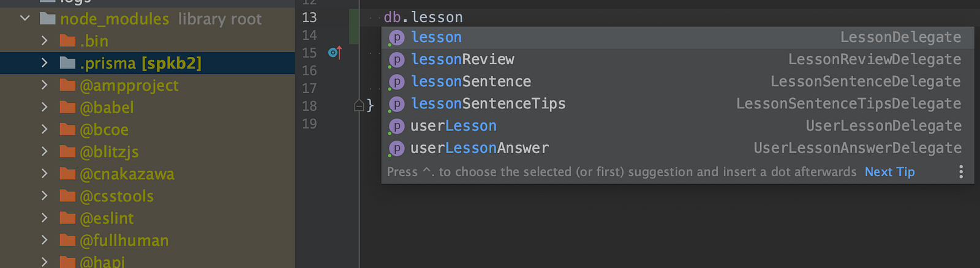Click the fold marker on line 18
Screen dimensions: 980x268
(x=360, y=106)
